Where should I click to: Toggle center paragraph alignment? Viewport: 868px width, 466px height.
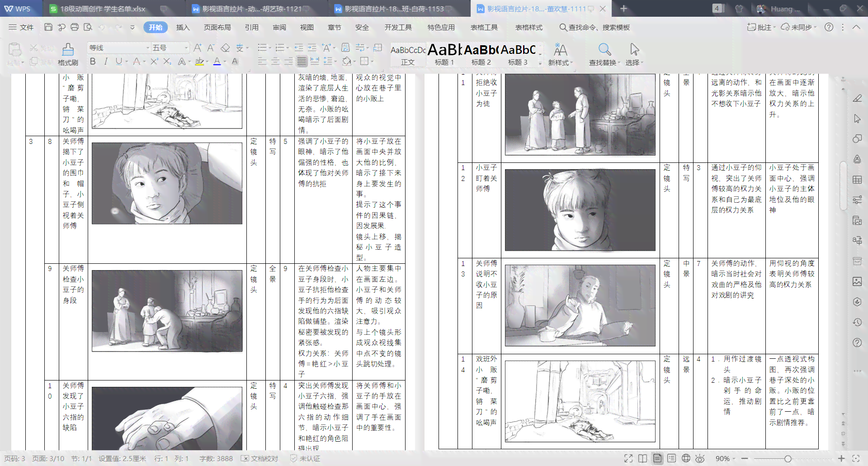click(x=275, y=61)
